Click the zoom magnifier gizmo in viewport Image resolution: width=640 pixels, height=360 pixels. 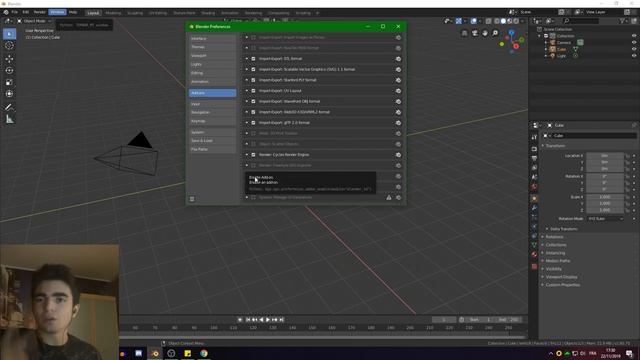point(495,33)
